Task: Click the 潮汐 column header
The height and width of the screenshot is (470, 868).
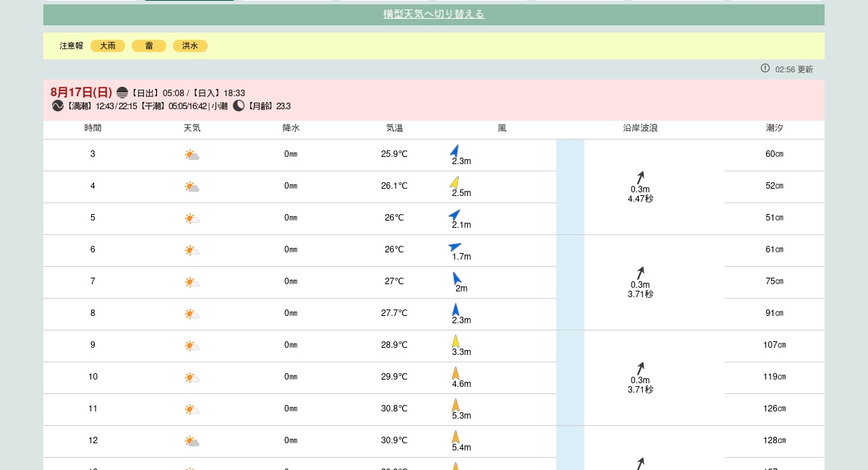Action: tap(774, 129)
